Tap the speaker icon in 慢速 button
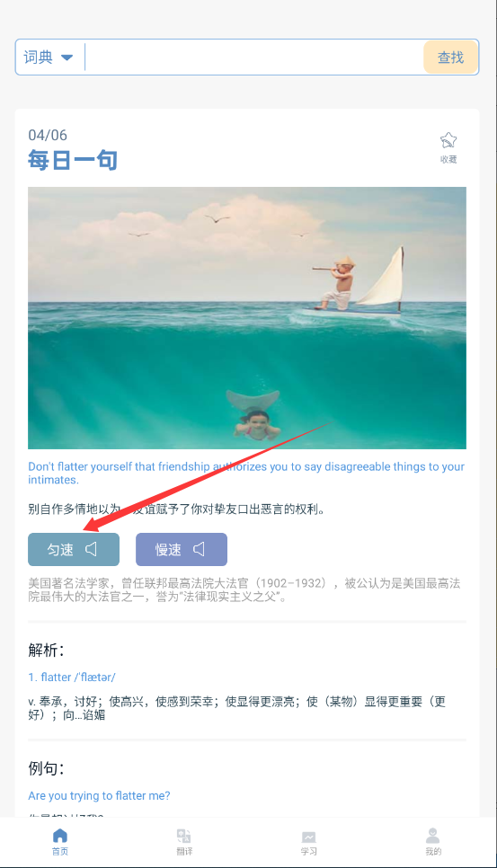This screenshot has height=868, width=497. coord(200,549)
